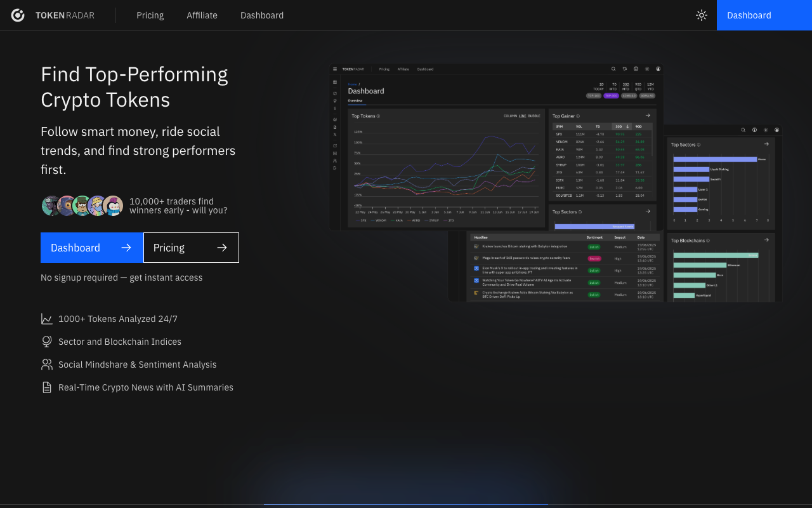812x508 pixels.
Task: Open Pricing from the hero section button
Action: coord(191,248)
